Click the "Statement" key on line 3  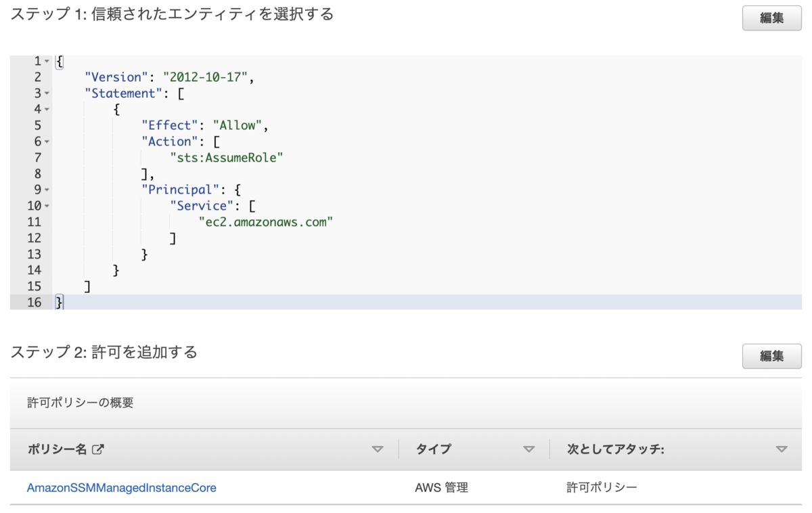[x=124, y=93]
